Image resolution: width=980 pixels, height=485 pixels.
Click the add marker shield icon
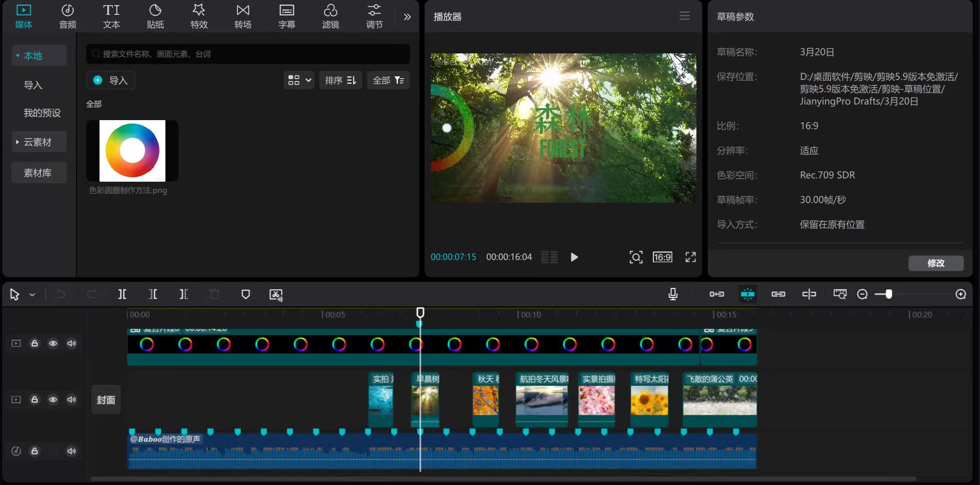click(246, 294)
